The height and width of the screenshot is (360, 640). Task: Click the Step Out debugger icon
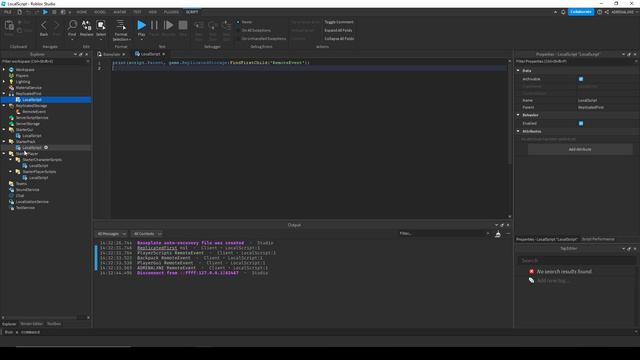point(226,25)
